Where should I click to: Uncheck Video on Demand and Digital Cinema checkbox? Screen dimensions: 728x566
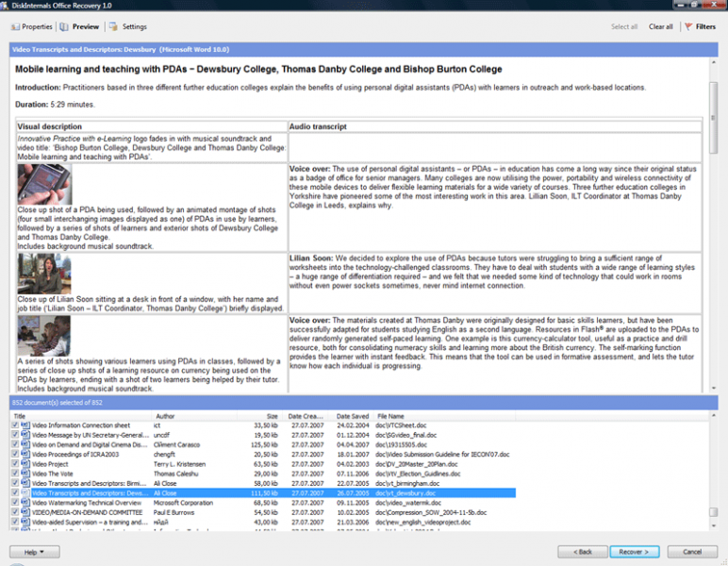click(15, 445)
